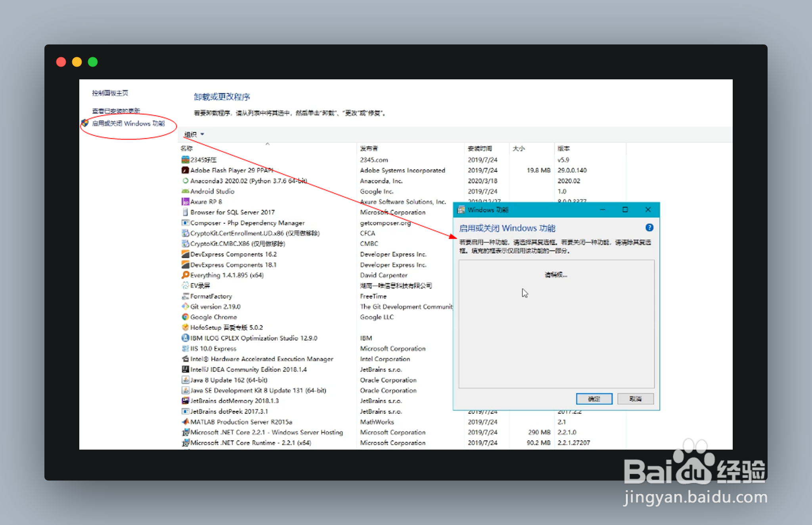812x525 pixels.
Task: Click the Composer Php Dependency Manager icon
Action: pyautogui.click(x=185, y=223)
